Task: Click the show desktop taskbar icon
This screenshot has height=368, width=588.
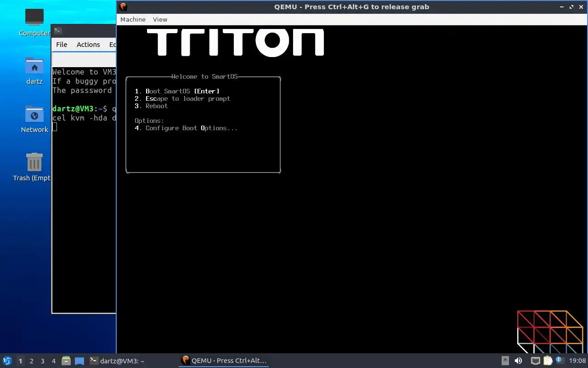Action: 79,361
